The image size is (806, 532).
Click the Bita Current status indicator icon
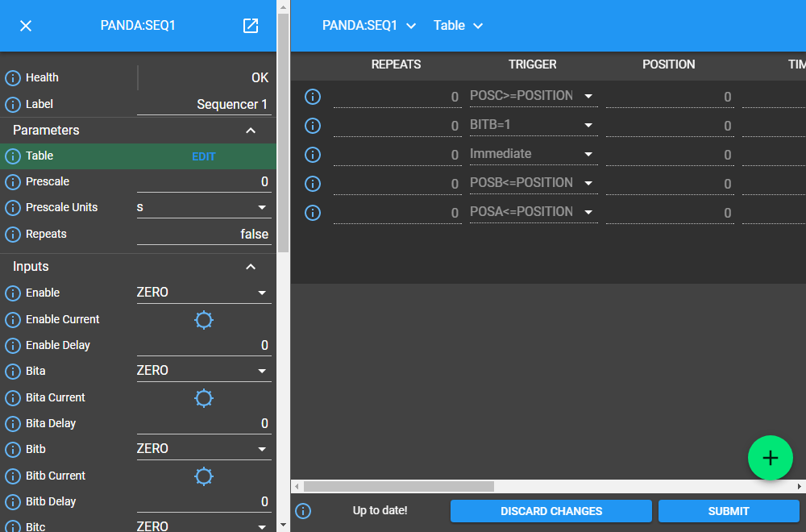click(204, 398)
